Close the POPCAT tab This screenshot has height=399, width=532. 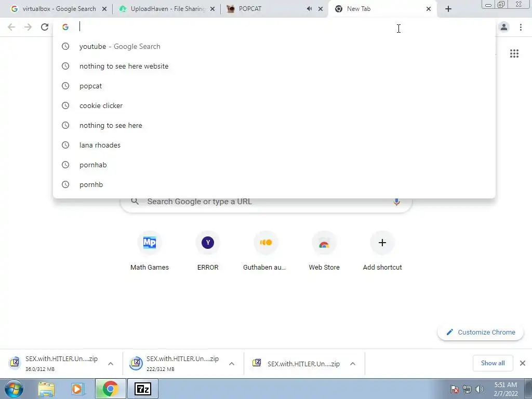[x=320, y=9]
